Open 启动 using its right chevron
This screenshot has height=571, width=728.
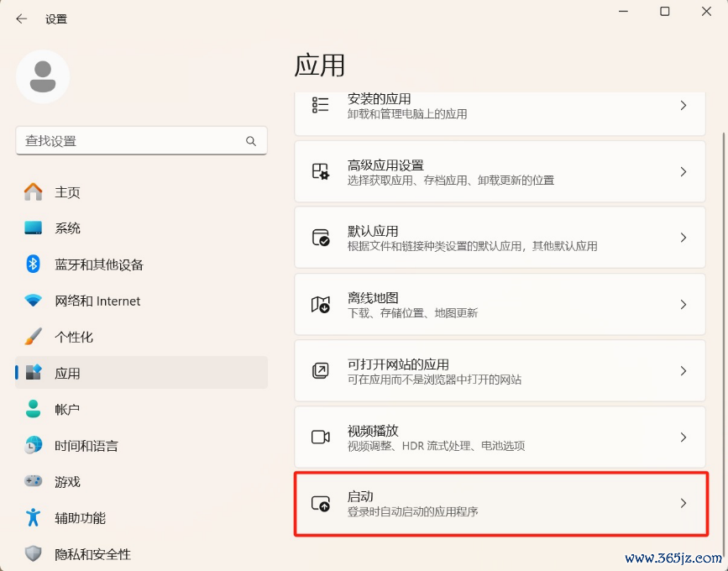(683, 503)
